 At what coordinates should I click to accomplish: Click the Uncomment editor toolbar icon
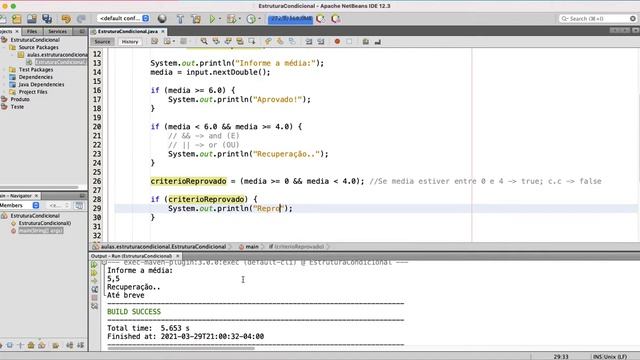(378, 41)
